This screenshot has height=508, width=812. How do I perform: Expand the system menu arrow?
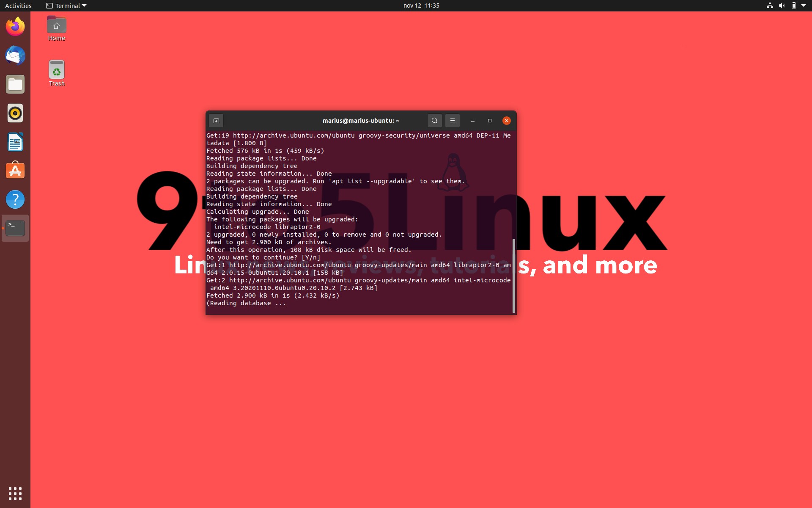pyautogui.click(x=804, y=6)
